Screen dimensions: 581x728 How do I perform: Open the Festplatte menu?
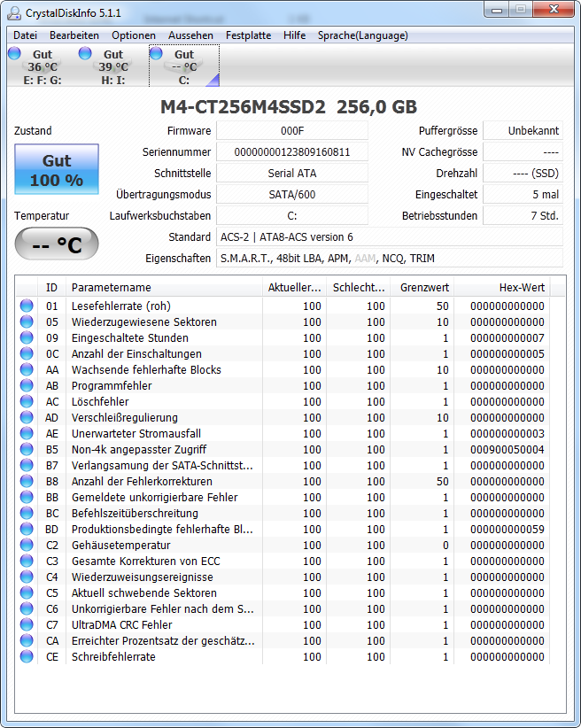point(249,35)
